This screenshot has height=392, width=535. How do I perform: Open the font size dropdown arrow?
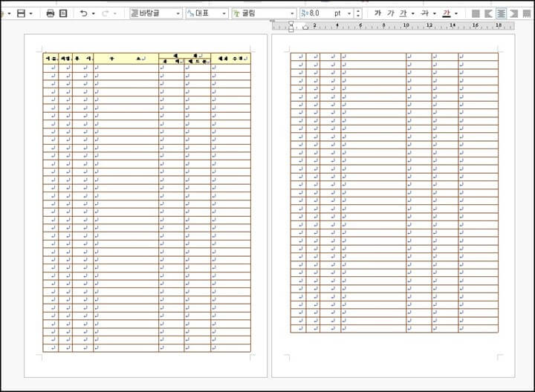coord(349,13)
